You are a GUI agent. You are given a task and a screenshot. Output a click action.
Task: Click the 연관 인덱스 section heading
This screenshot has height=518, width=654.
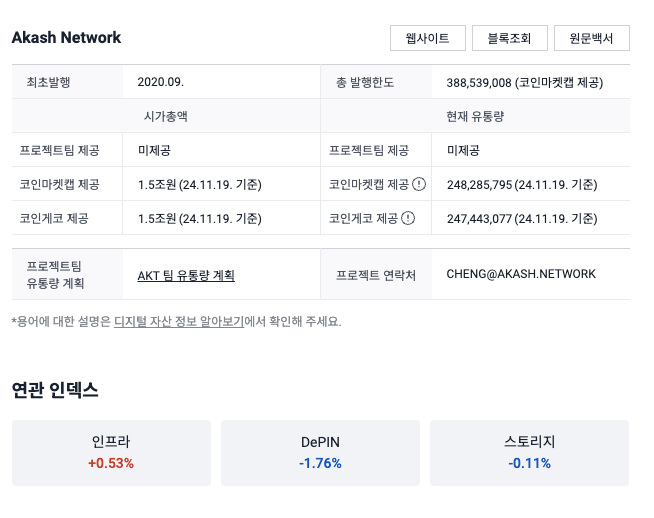click(55, 390)
